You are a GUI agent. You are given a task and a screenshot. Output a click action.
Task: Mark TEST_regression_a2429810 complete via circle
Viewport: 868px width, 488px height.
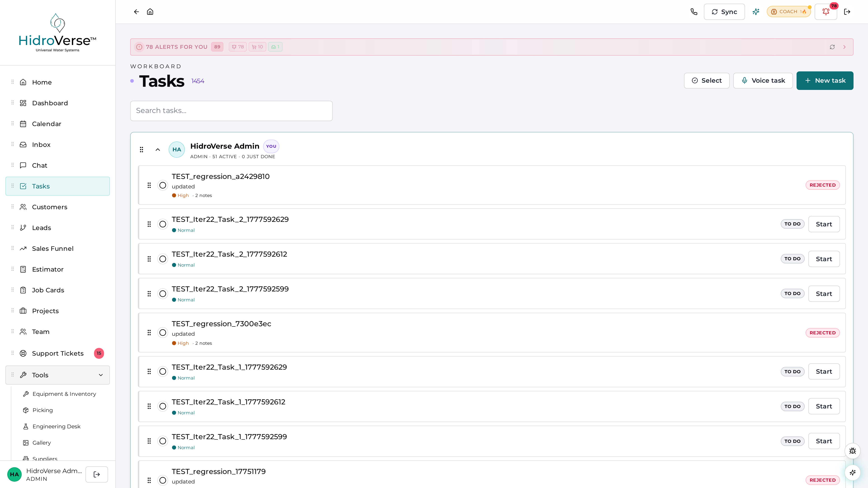[163, 185]
